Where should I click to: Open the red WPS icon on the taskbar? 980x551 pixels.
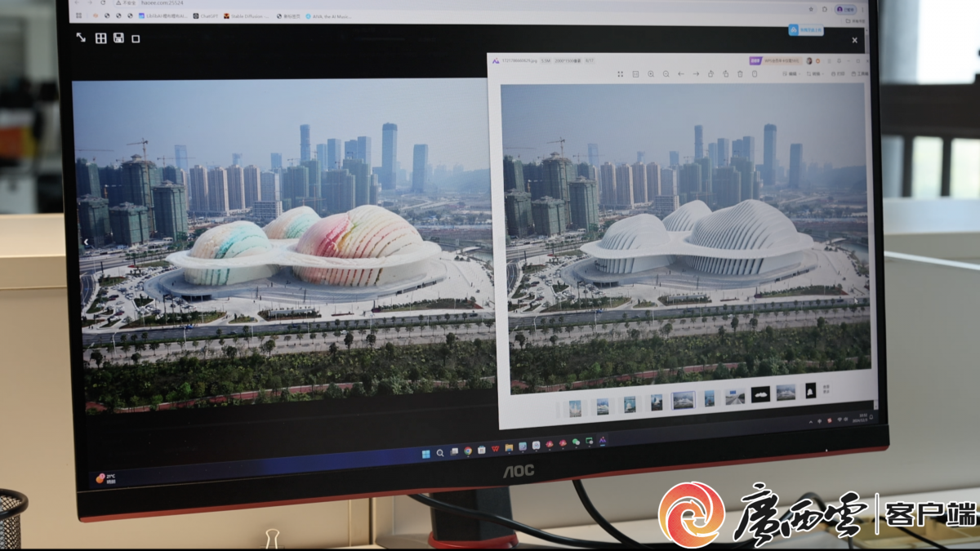tap(495, 449)
